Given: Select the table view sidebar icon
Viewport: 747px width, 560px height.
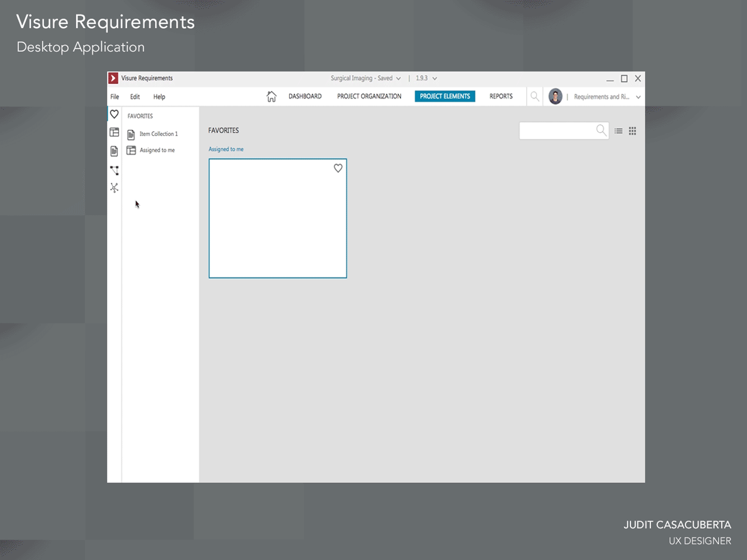Looking at the screenshot, I should [114, 133].
